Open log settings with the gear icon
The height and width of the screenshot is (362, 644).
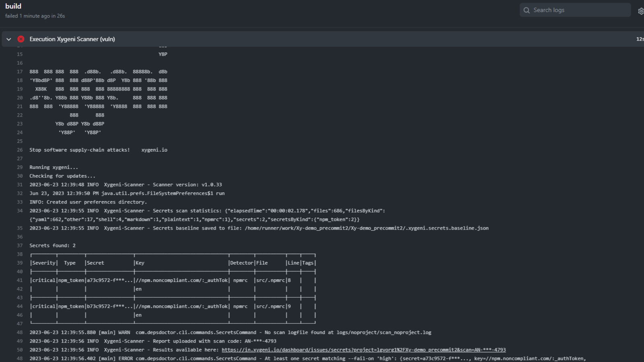point(641,11)
